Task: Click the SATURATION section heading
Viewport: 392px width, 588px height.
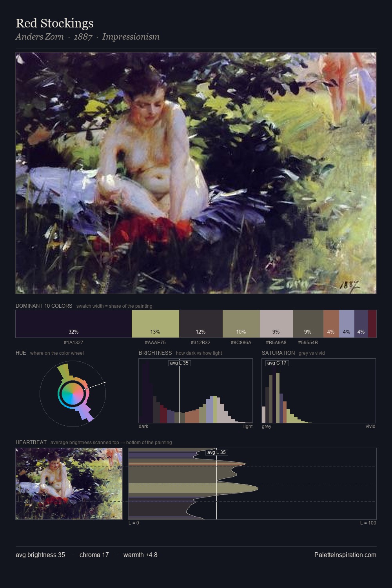Action: [278, 353]
